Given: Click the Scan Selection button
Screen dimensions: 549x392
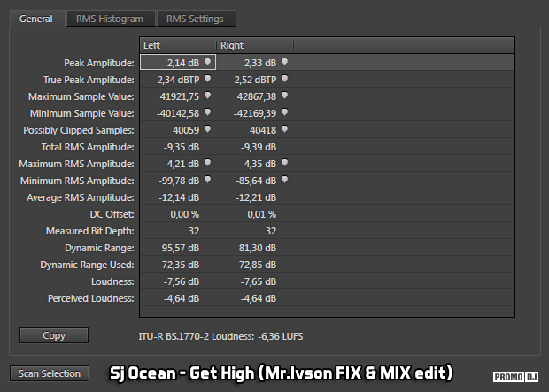Looking at the screenshot, I should [x=50, y=373].
